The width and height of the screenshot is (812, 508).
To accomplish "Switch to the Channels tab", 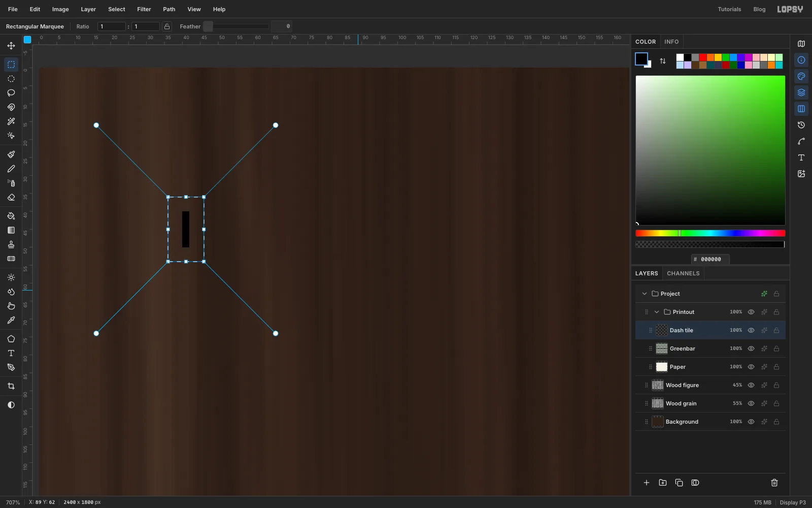I will [683, 273].
